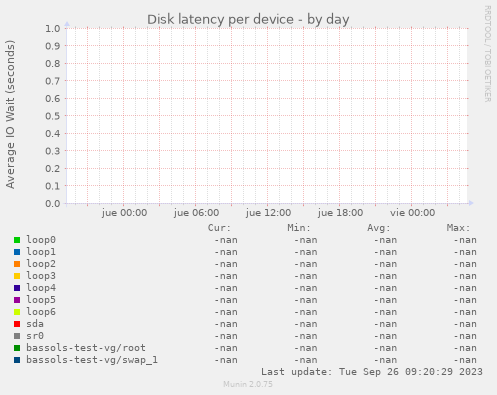Select the loop1 legend label

click(x=41, y=252)
